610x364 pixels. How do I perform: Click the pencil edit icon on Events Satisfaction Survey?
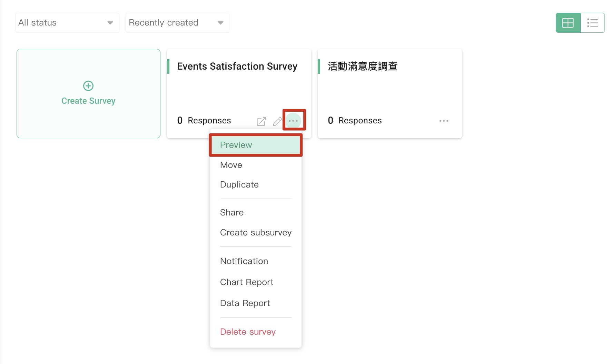(x=277, y=121)
